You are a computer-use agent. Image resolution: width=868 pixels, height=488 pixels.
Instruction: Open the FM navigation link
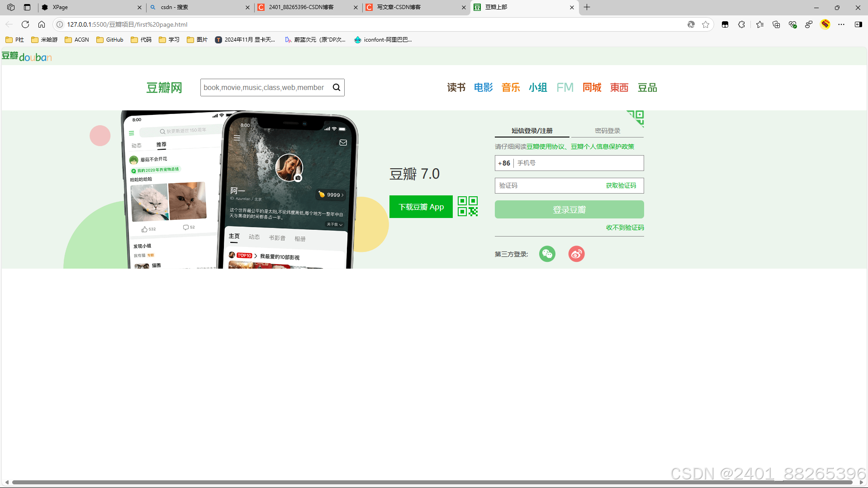pyautogui.click(x=565, y=87)
